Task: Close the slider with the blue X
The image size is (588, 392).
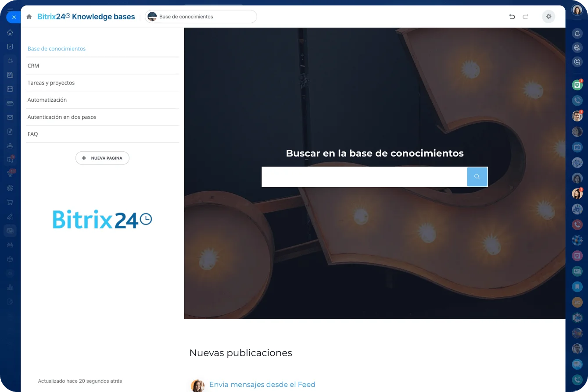Action: pos(14,17)
